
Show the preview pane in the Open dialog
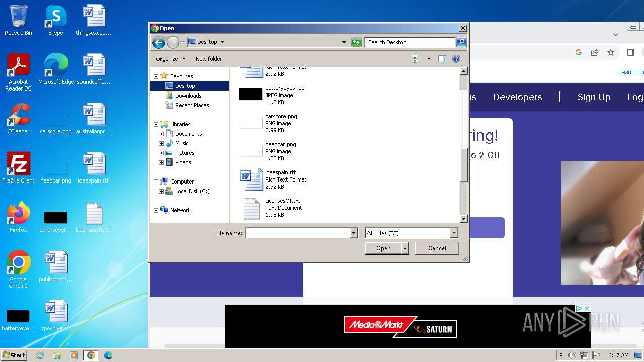tap(442, 59)
